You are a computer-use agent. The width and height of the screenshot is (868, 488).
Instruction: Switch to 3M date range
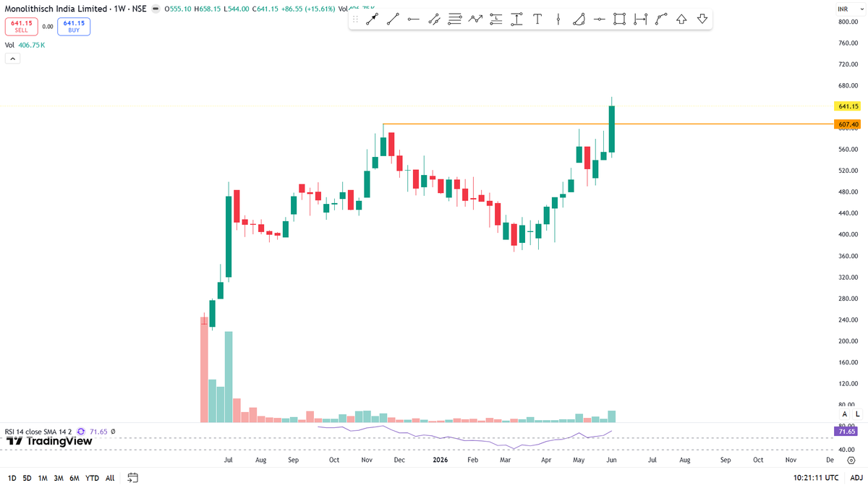pos(59,478)
